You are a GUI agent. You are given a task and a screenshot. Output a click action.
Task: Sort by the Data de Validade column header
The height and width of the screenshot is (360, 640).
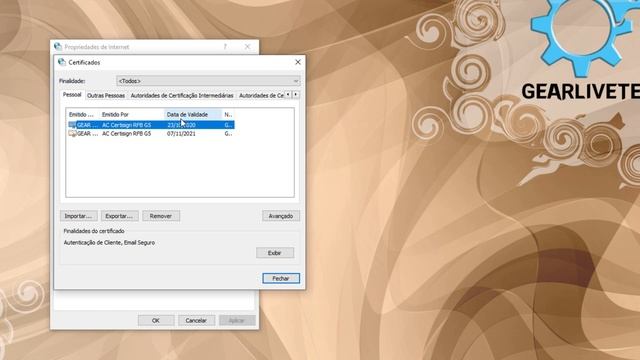[193, 115]
